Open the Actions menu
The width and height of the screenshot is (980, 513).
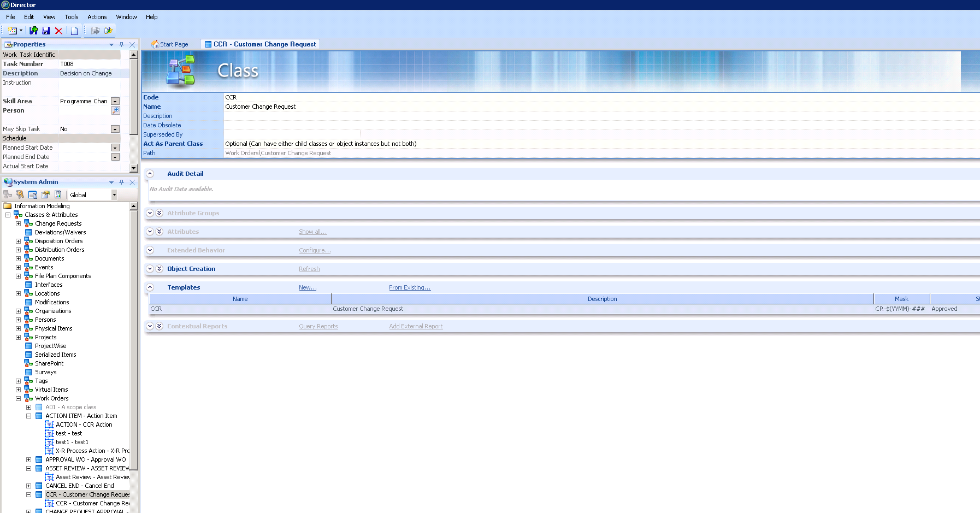tap(97, 17)
